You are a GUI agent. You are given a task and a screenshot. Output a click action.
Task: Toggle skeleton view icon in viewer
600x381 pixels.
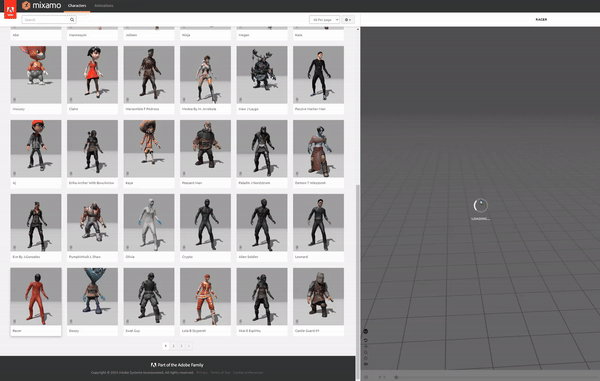(x=365, y=331)
